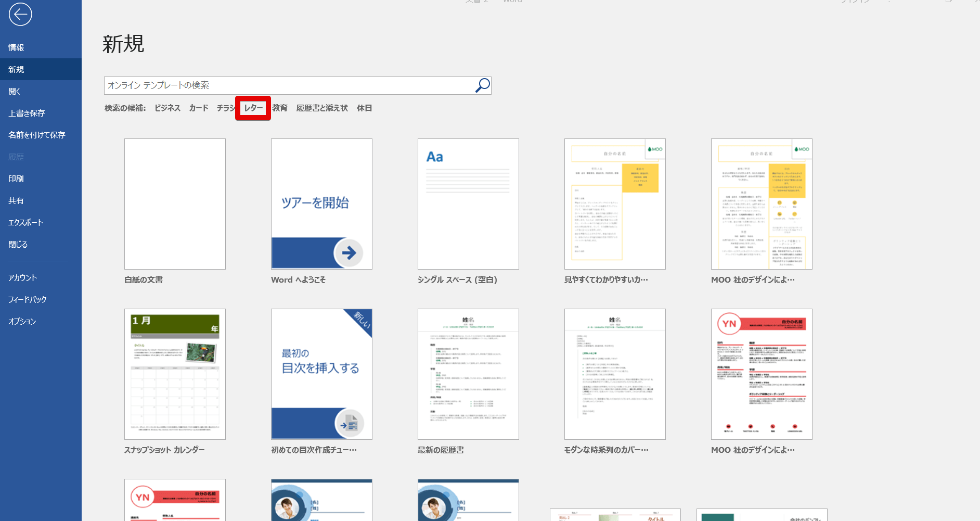980x521 pixels.
Task: Choose the スナップショット カレンダー template
Action: [x=175, y=374]
